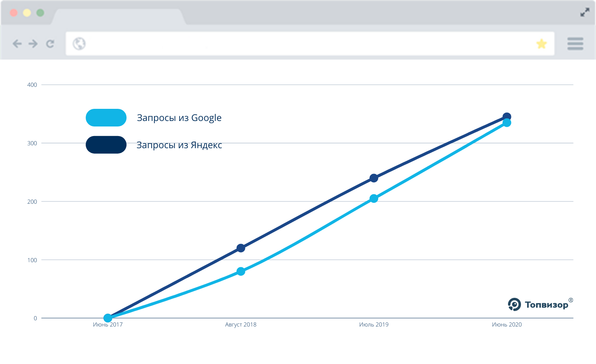596x364 pixels.
Task: Click the 400 value on the vertical axis
Action: pos(32,85)
